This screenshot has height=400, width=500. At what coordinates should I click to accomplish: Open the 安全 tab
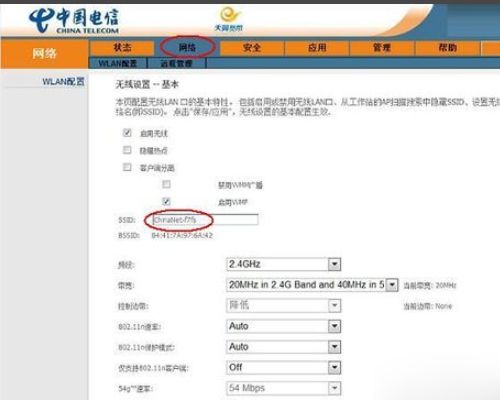coord(252,48)
